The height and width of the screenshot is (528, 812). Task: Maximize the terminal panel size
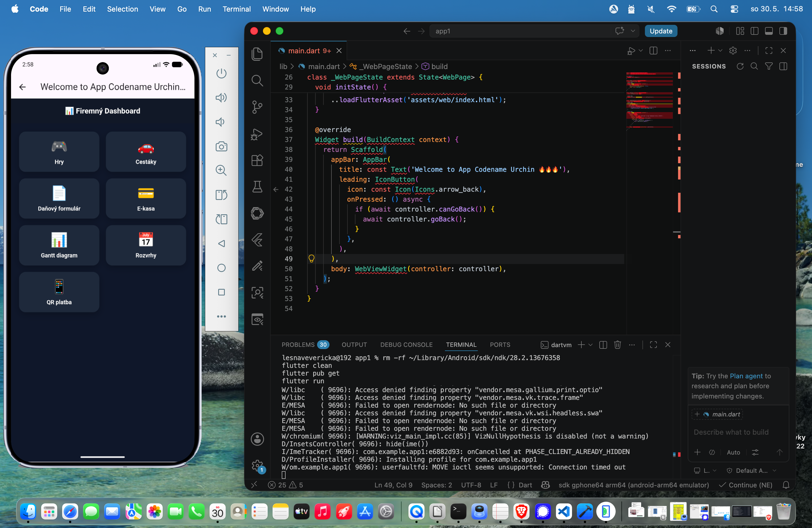[653, 345]
